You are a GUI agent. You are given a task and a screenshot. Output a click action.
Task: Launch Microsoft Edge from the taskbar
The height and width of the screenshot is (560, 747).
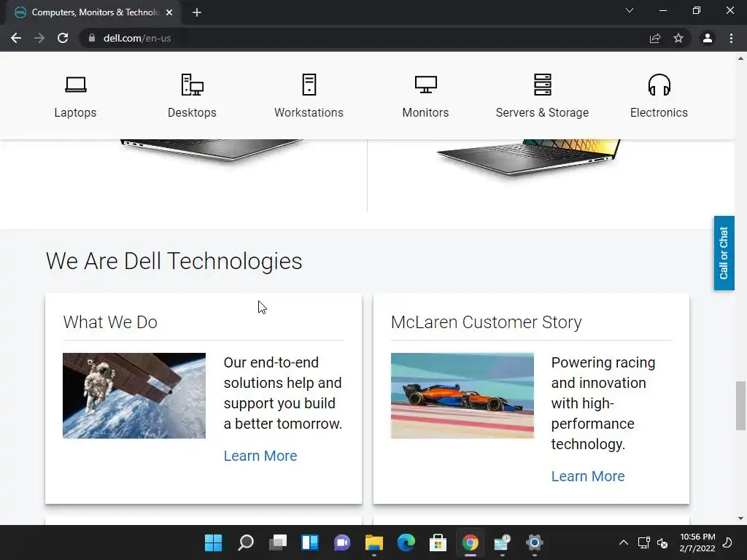(x=406, y=542)
